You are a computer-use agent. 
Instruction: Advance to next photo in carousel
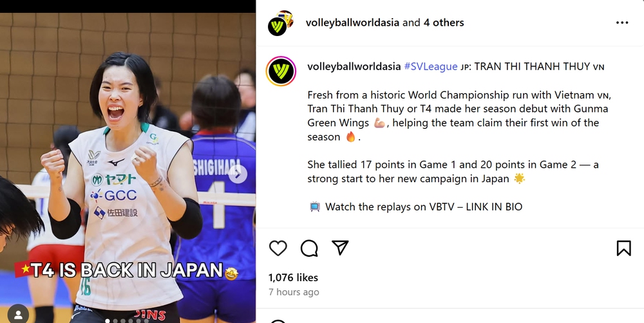tap(238, 174)
